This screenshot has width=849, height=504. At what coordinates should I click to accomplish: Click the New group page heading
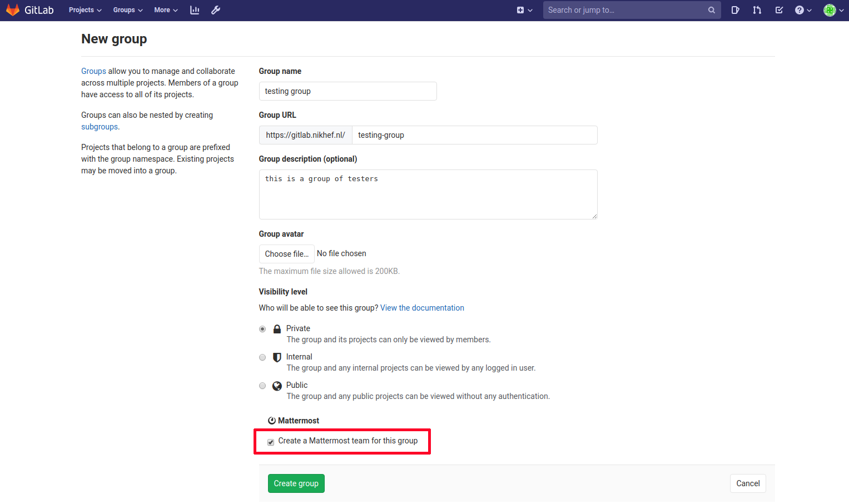[x=114, y=39]
